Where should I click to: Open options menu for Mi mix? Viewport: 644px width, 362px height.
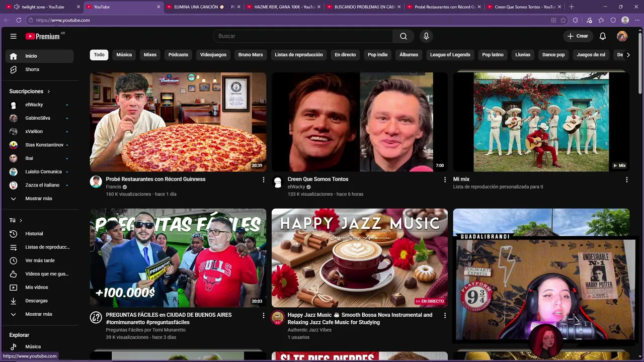click(626, 179)
